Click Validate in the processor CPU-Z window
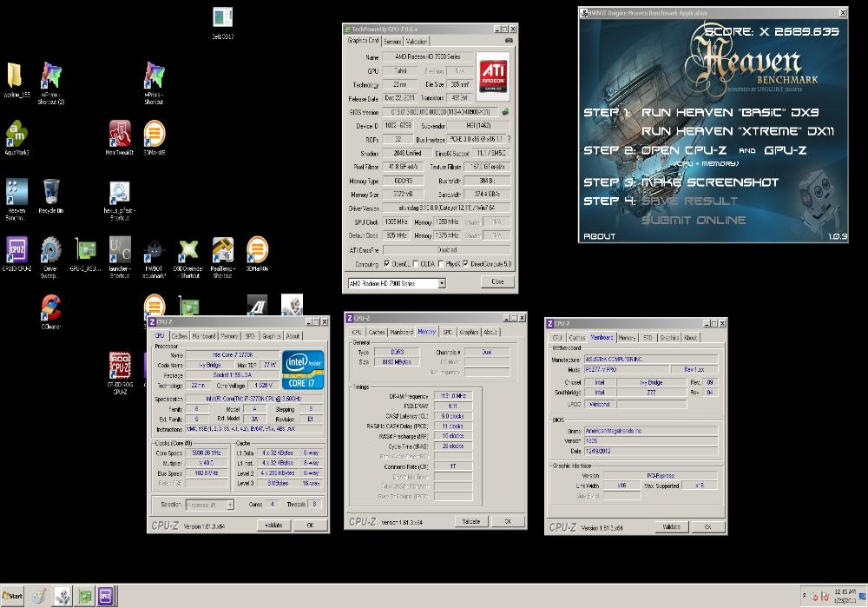868x608 pixels. click(x=274, y=525)
